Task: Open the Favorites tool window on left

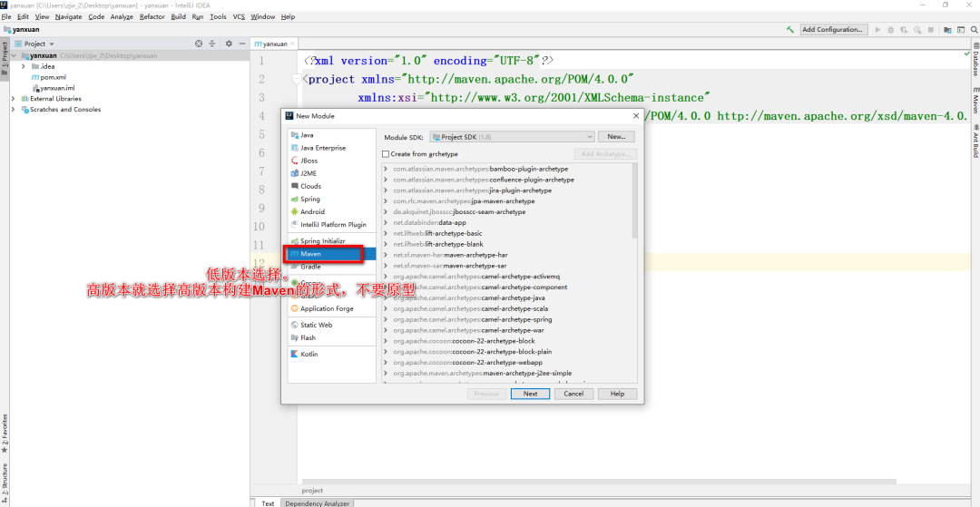Action: click(x=5, y=433)
